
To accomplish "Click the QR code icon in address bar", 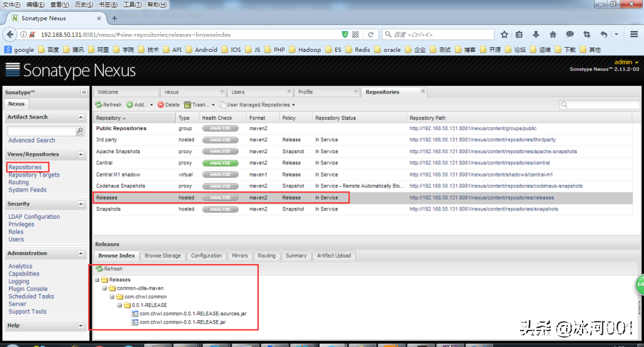I will (355, 35).
